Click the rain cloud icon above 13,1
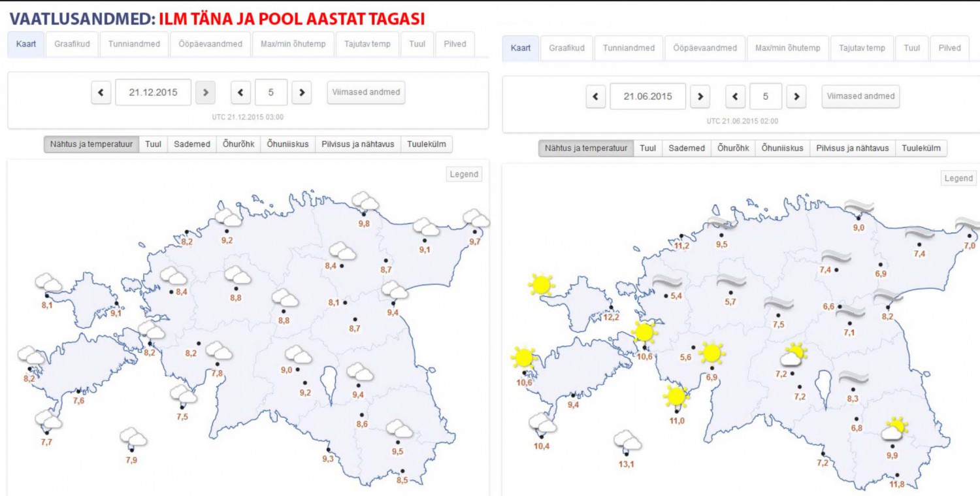 coord(627,440)
